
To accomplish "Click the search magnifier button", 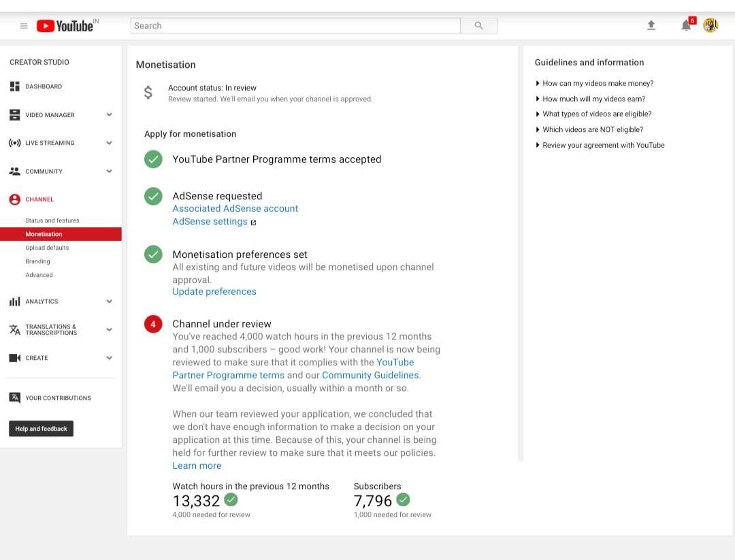I will 478,25.
